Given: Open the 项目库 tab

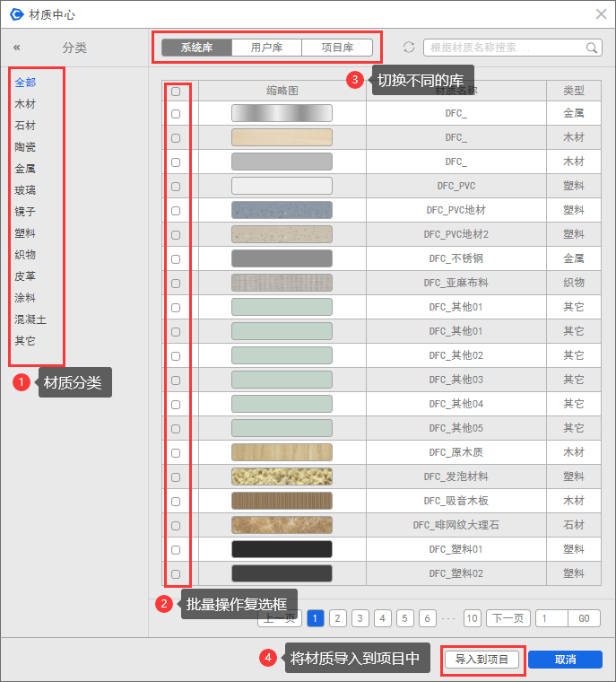Looking at the screenshot, I should (336, 48).
